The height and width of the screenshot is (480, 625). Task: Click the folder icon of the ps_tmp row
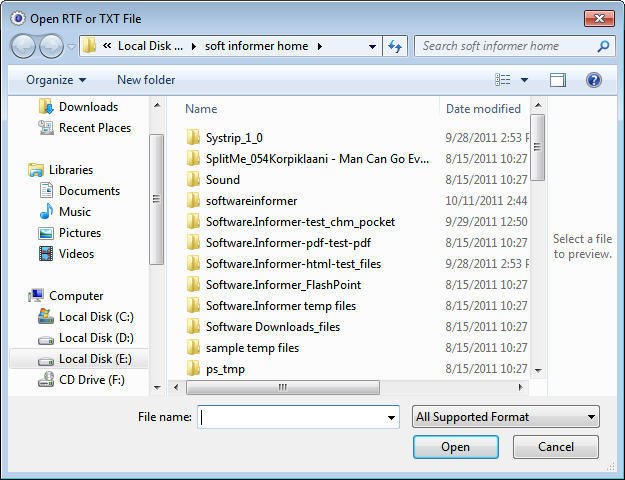tap(193, 368)
